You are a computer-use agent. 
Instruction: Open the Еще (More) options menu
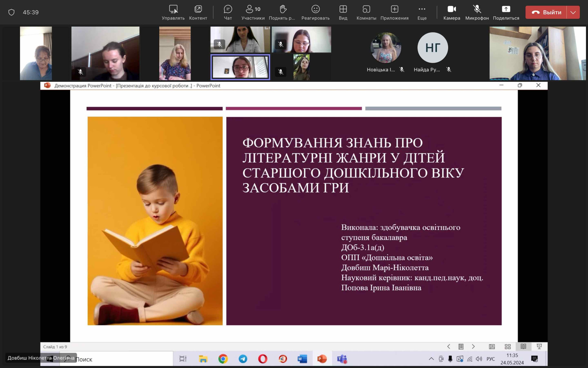[422, 12]
